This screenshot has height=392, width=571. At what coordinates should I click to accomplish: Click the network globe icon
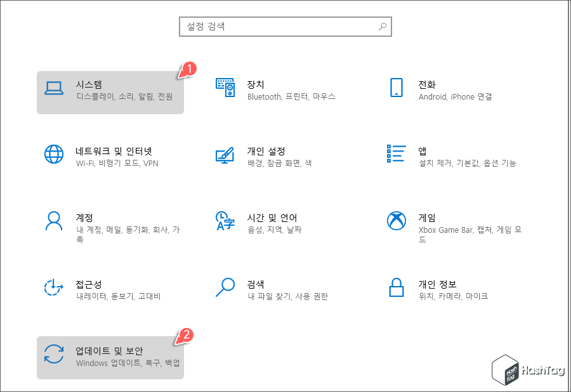55,154
